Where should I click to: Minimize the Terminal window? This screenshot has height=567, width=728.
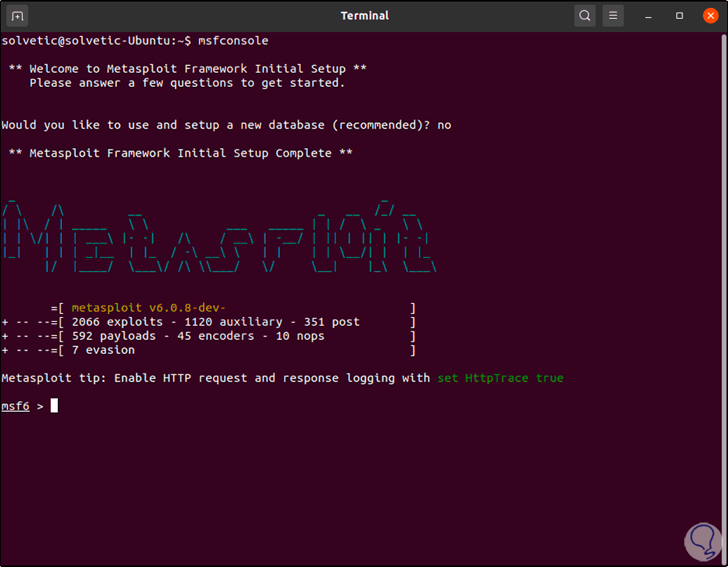coord(648,16)
